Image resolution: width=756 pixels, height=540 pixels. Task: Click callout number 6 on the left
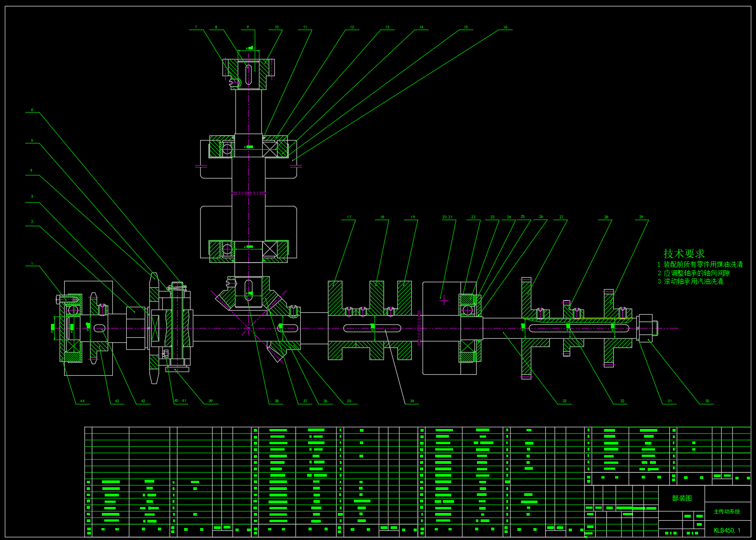pos(32,110)
